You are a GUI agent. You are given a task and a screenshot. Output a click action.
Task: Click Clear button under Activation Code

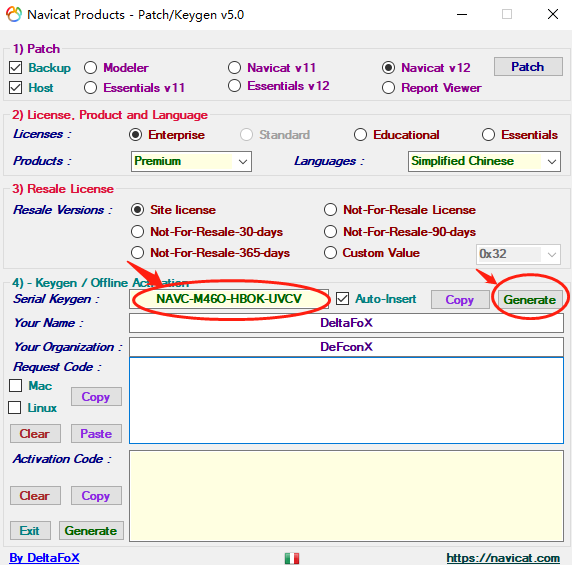(x=35, y=496)
